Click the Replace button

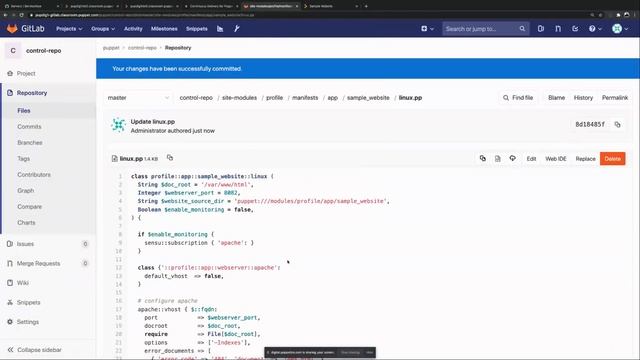tap(585, 159)
